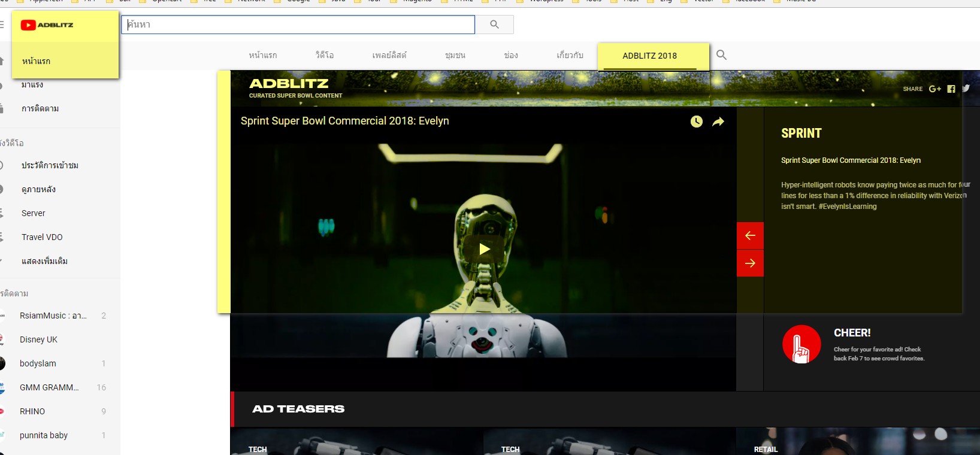This screenshot has height=455, width=980.
Task: Open the RsiamMusic subscription
Action: pyautogui.click(x=53, y=316)
